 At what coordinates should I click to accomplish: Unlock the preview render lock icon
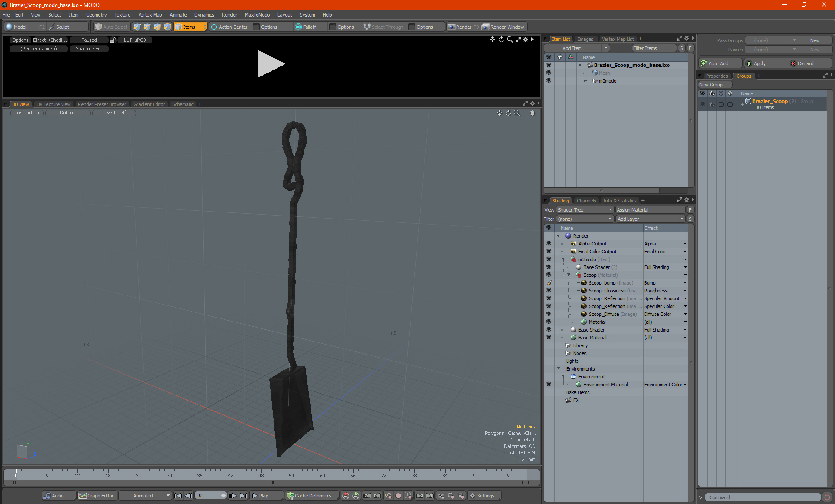point(113,40)
